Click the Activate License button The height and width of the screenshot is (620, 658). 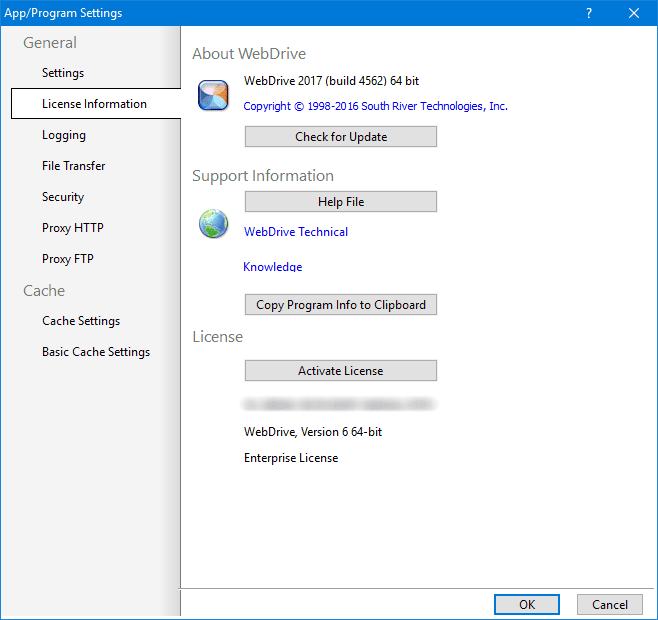341,371
